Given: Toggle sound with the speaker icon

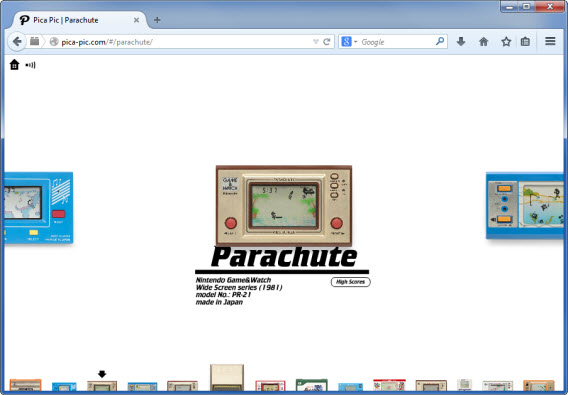Looking at the screenshot, I should [x=30, y=65].
